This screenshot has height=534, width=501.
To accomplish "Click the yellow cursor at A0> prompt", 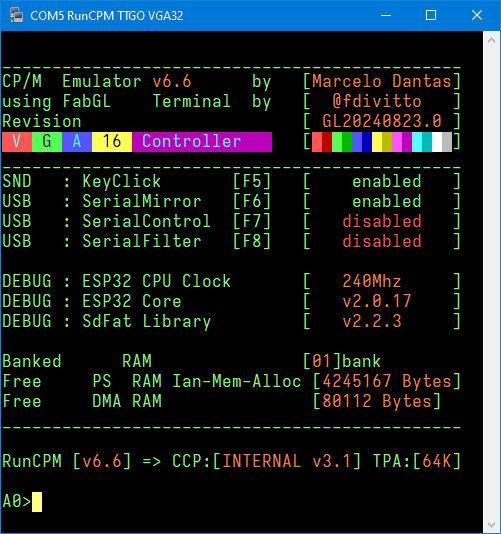I will (x=37, y=502).
